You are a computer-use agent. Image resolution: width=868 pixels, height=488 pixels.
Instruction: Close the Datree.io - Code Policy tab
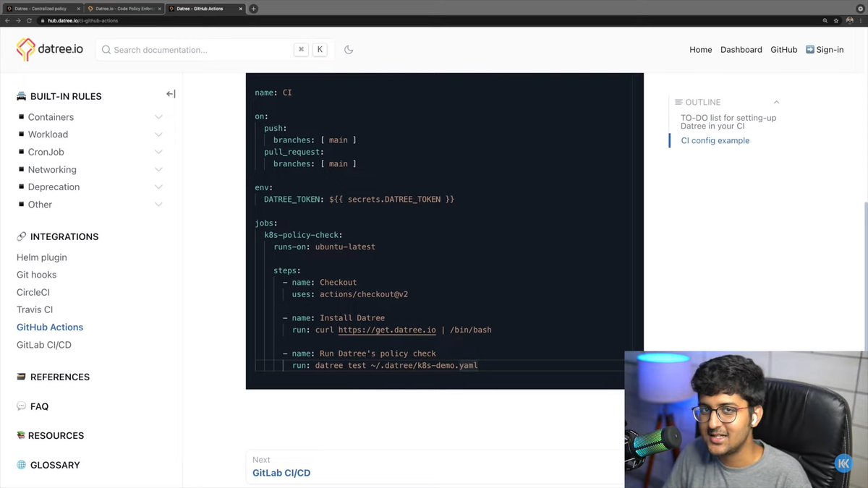pyautogui.click(x=160, y=9)
